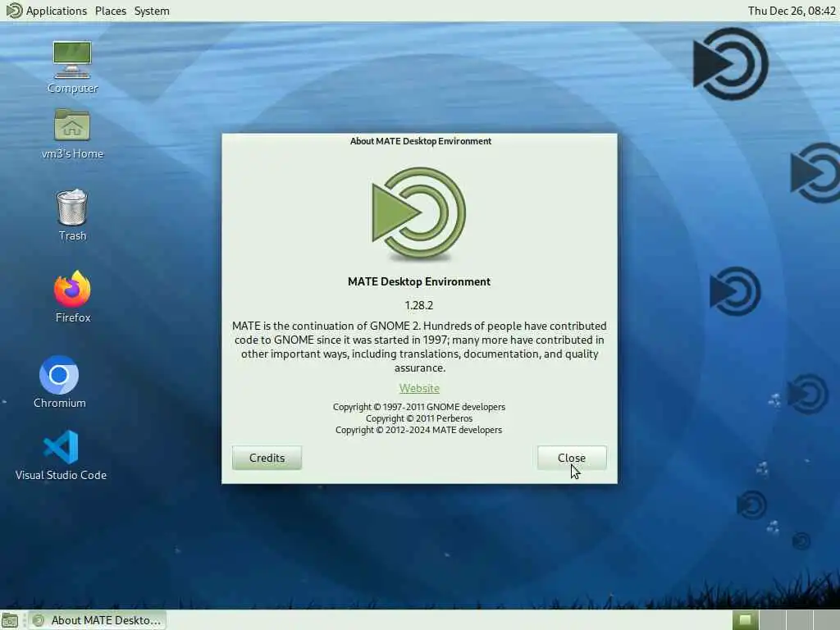
Task: Close the About MATE dialog
Action: coord(572,458)
